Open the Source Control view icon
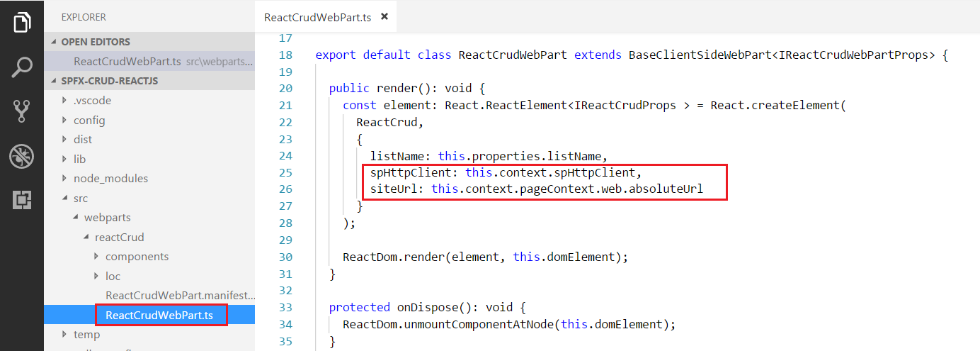The width and height of the screenshot is (980, 351). [22, 111]
